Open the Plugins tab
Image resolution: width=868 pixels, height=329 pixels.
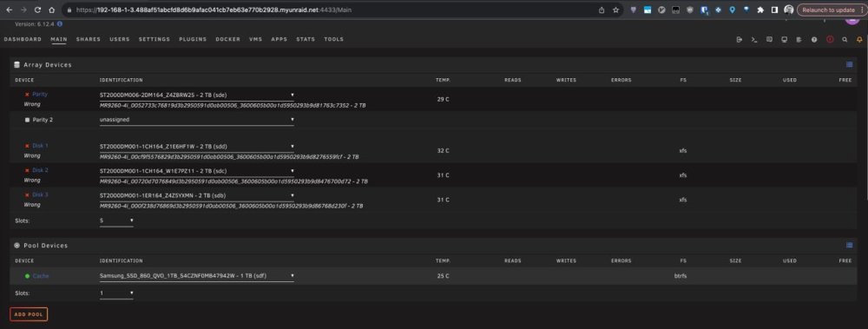click(x=193, y=39)
